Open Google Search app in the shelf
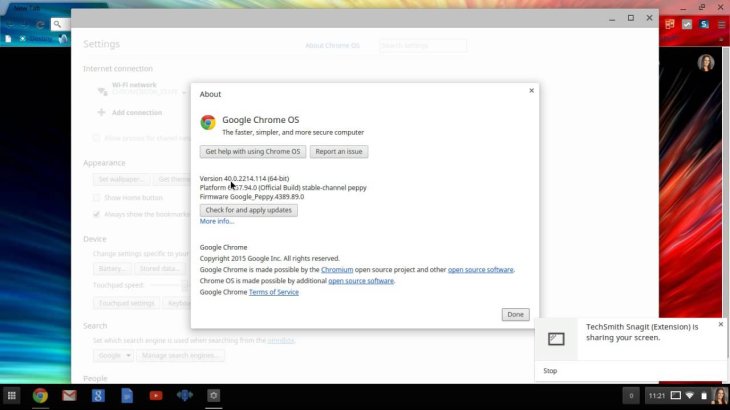This screenshot has height=410, width=730. pos(98,396)
